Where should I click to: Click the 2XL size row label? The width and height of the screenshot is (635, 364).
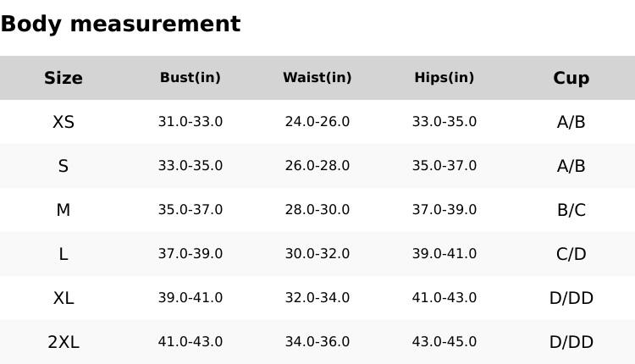[x=63, y=342]
